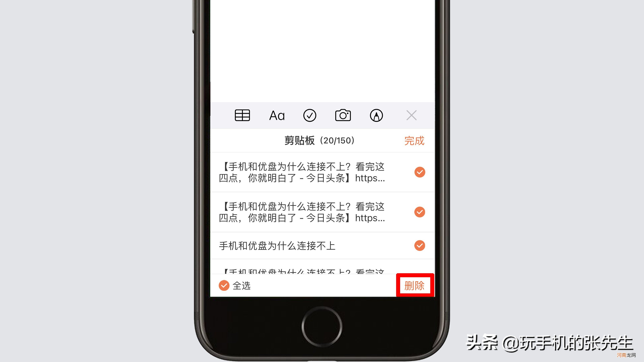
Task: Select the navigation/compass icon
Action: pyautogui.click(x=376, y=115)
